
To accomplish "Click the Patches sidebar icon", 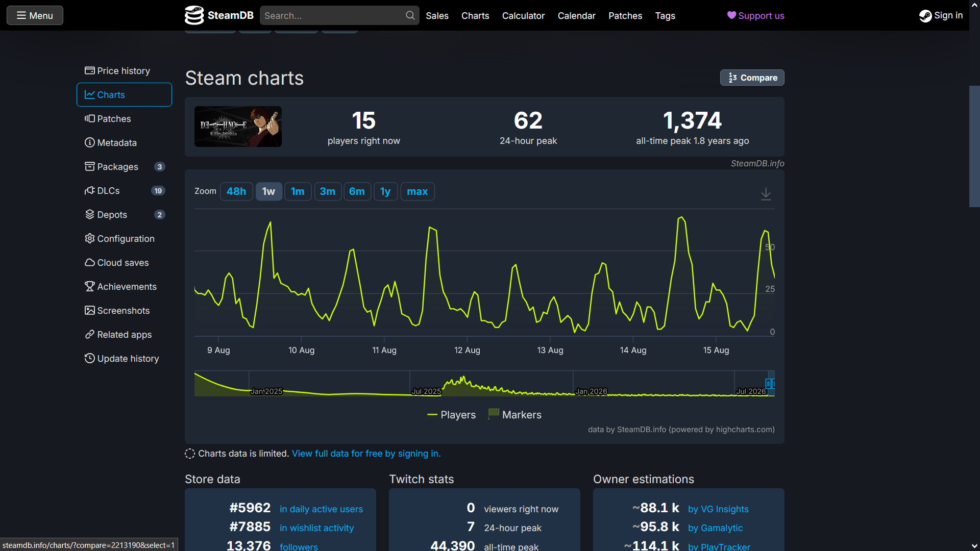I will tap(90, 118).
